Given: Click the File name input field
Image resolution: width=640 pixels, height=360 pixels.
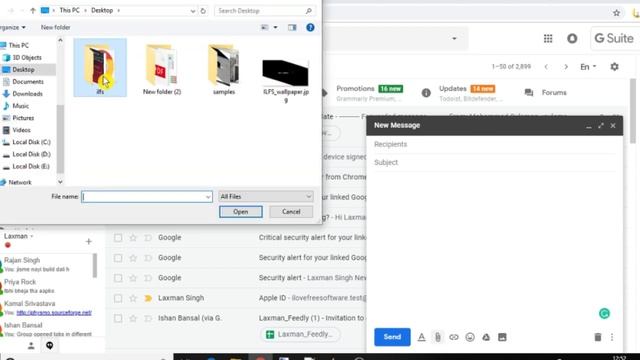Looking at the screenshot, I should pyautogui.click(x=143, y=197).
